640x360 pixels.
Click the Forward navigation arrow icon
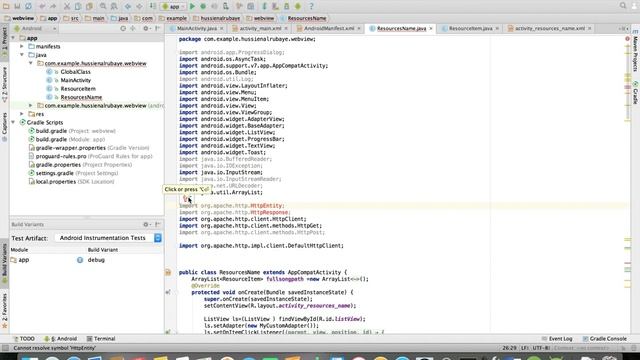(139, 6)
